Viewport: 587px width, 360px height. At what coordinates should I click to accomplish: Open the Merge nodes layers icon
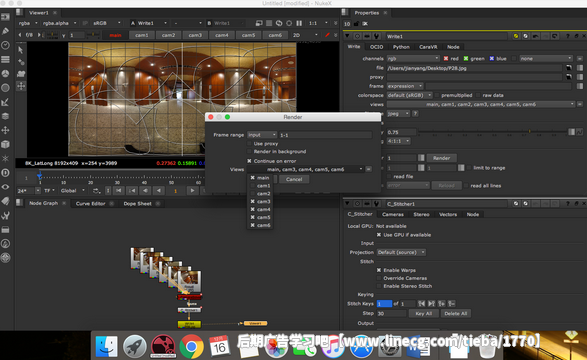click(x=5, y=116)
